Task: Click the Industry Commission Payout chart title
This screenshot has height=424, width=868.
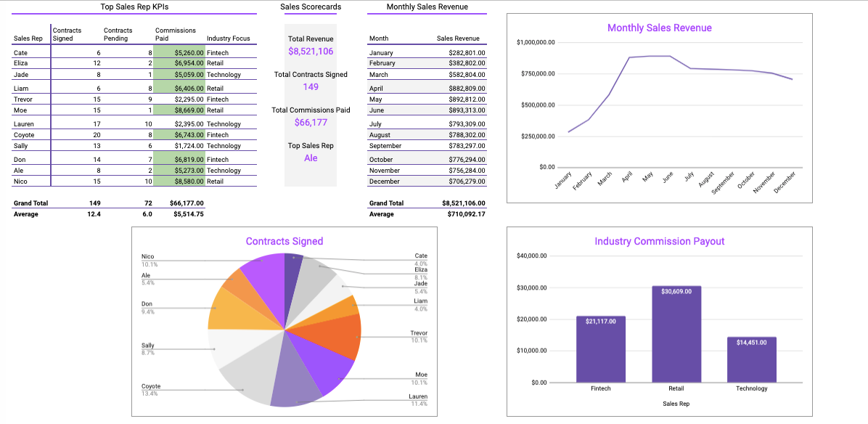Action: [659, 241]
